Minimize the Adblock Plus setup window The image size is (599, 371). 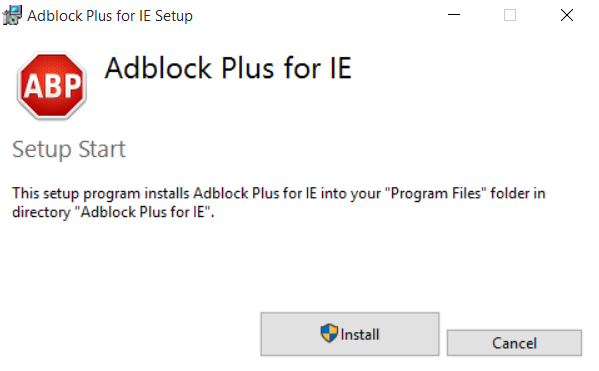click(454, 15)
